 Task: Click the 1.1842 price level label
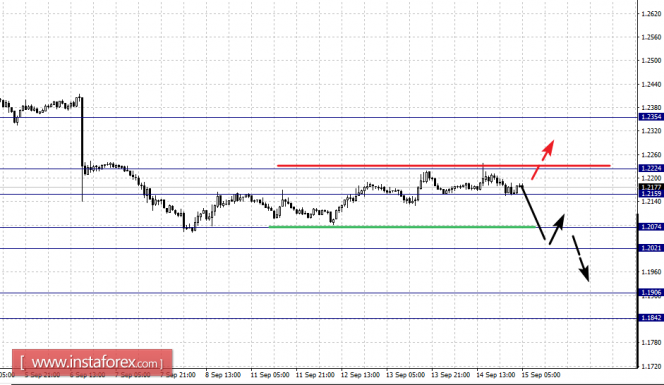click(x=651, y=318)
